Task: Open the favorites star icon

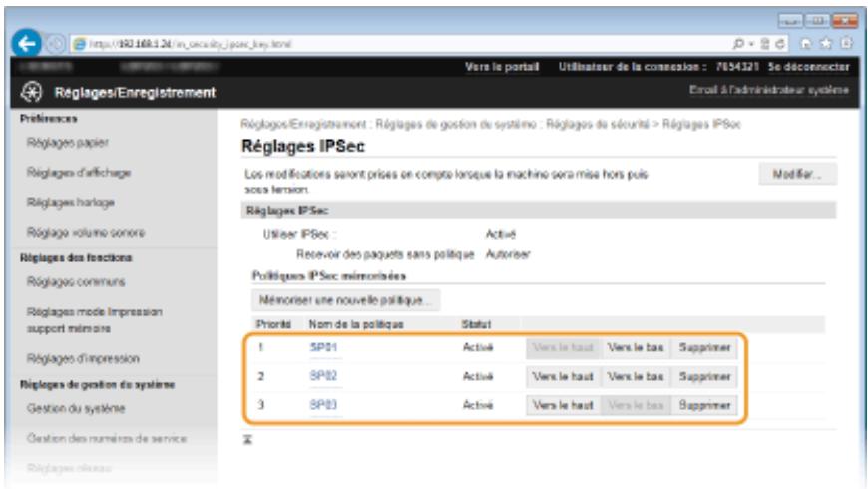Action: [x=826, y=43]
